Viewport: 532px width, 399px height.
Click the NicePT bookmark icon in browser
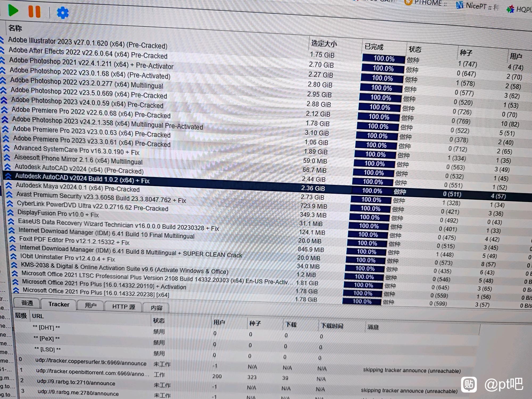tap(459, 5)
